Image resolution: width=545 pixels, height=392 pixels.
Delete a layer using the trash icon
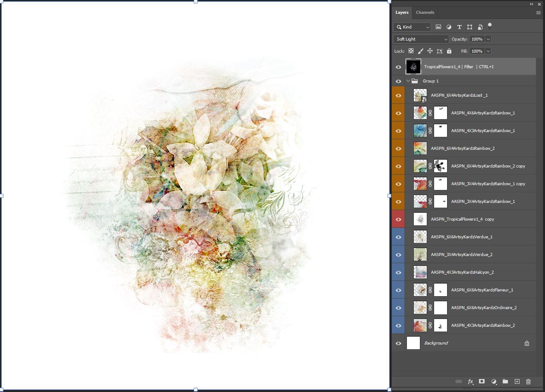click(x=529, y=382)
